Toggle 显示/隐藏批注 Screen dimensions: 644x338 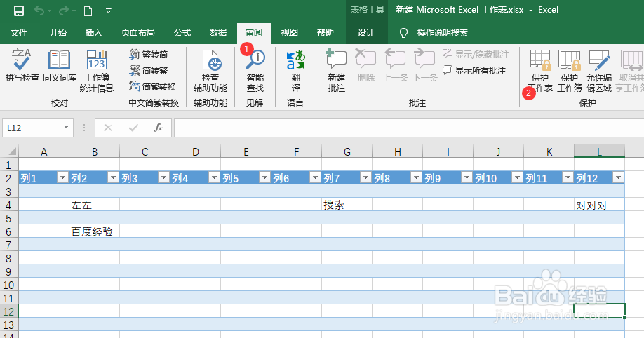[476, 54]
